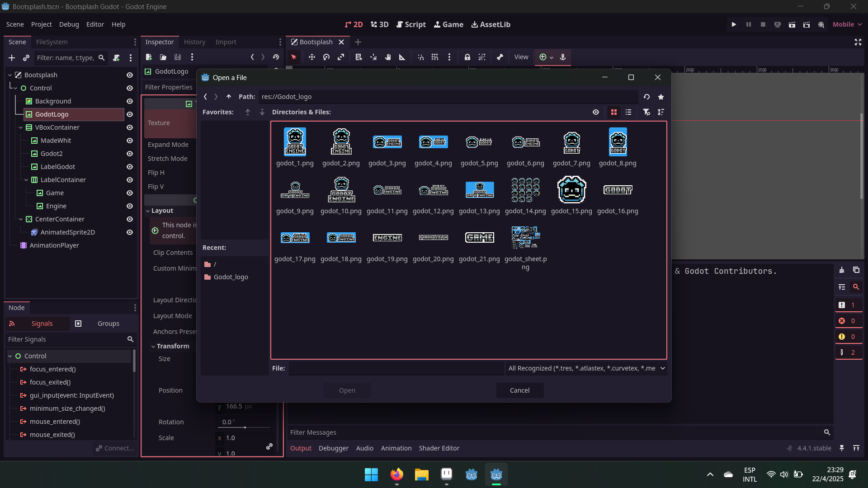Click the Open button in file dialog
The height and width of the screenshot is (488, 868).
click(x=347, y=390)
